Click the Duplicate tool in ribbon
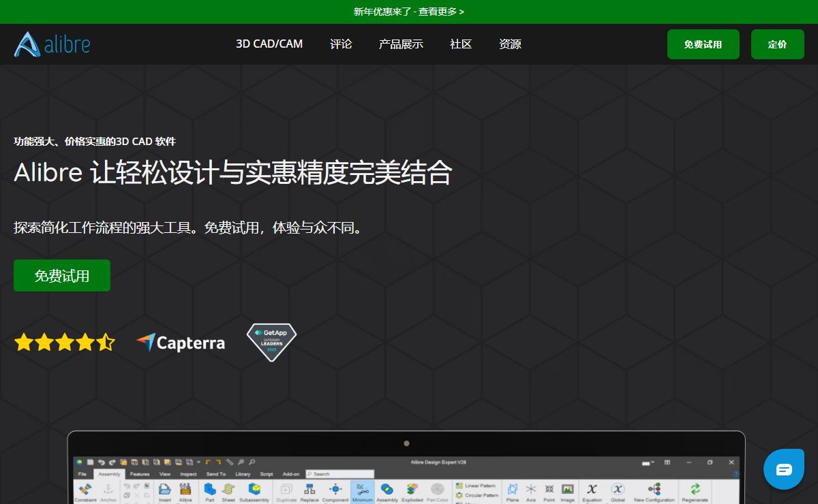This screenshot has height=504, width=818. pos(286,492)
